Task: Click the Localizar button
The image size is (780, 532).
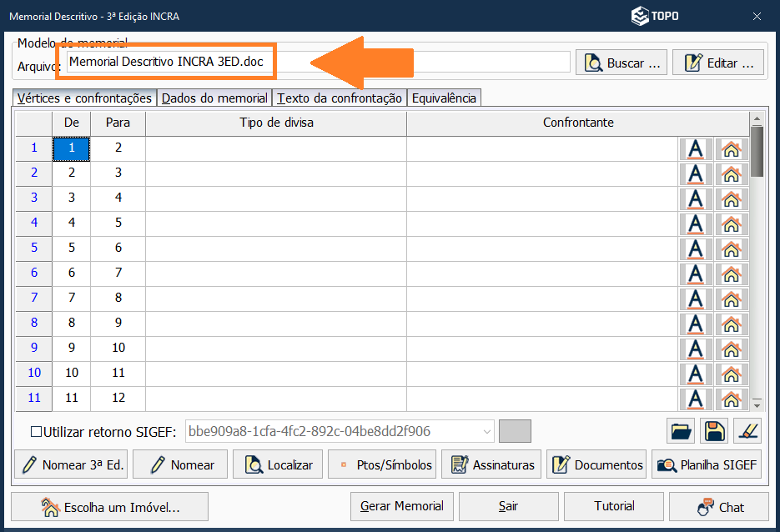Action: 278,464
